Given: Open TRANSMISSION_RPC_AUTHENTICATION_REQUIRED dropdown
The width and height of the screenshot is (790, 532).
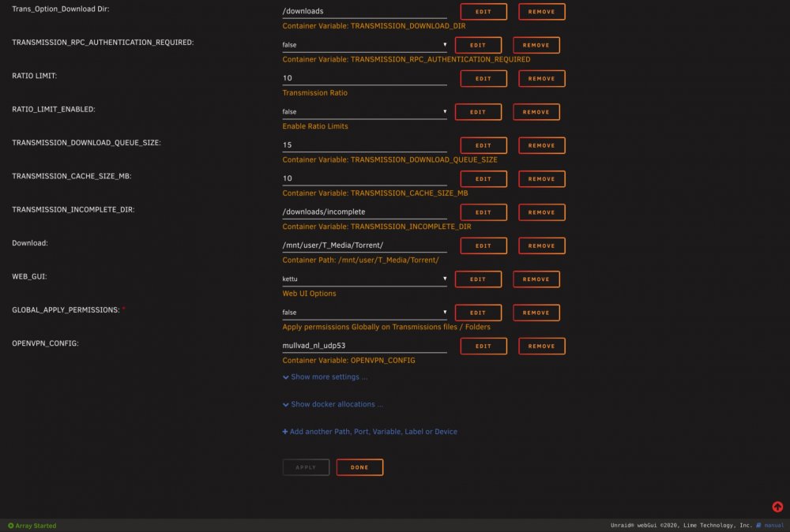Looking at the screenshot, I should pos(364,45).
